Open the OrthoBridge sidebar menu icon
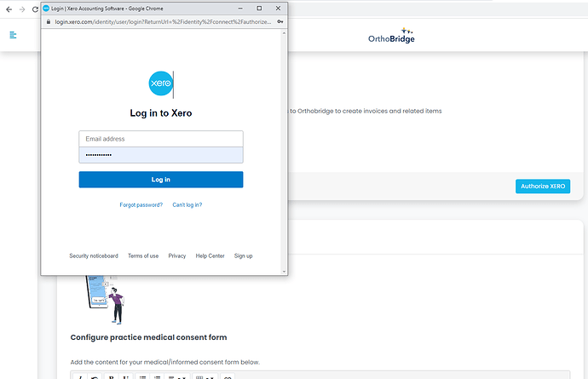Viewport: 588px width, 379px height. tap(13, 35)
